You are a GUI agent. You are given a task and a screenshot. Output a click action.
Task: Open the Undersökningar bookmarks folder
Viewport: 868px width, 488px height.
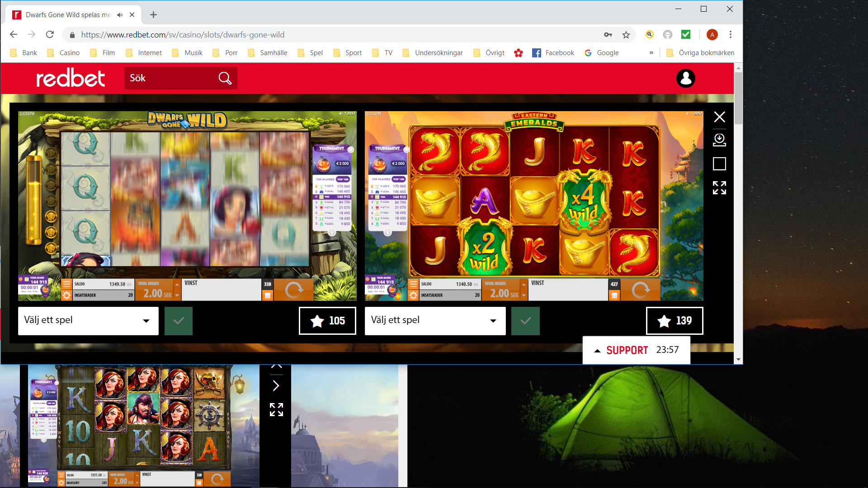(x=433, y=53)
